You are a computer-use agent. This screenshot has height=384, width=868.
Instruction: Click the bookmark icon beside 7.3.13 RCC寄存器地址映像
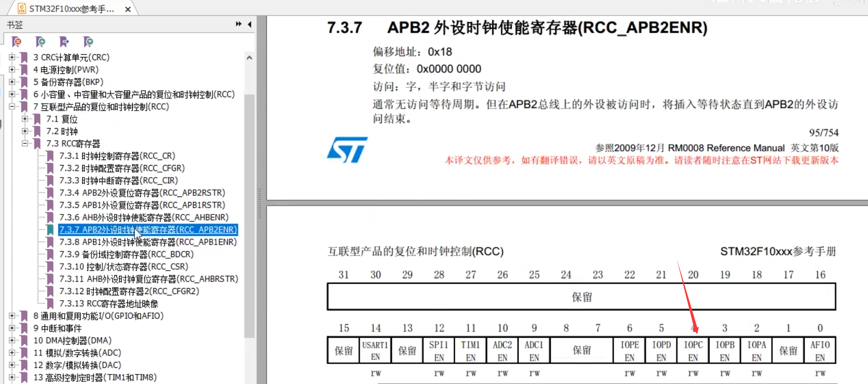pos(50,303)
